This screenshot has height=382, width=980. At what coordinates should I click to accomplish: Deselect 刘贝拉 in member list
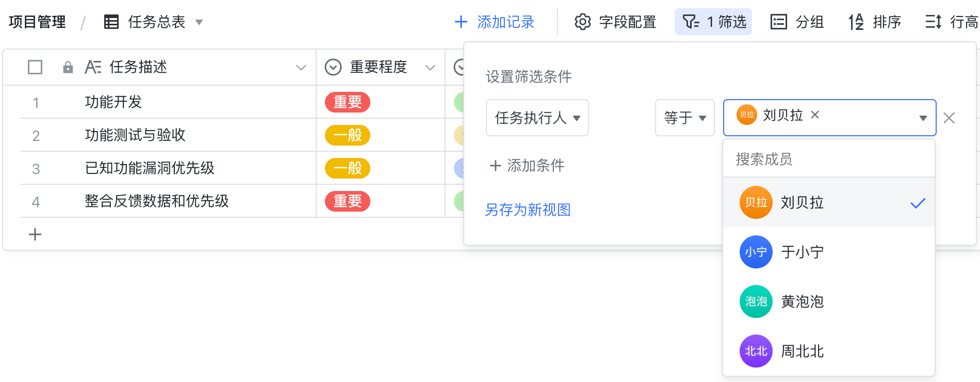pos(829,202)
